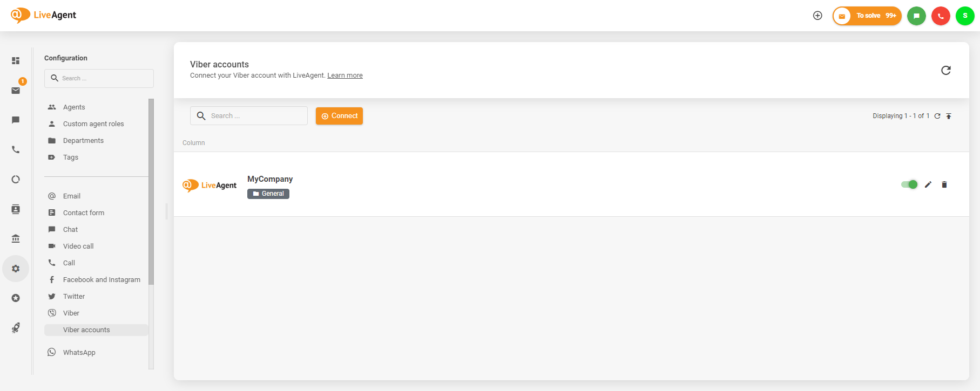This screenshot has width=980, height=391.
Task: Click the orange Connect button
Action: 339,116
